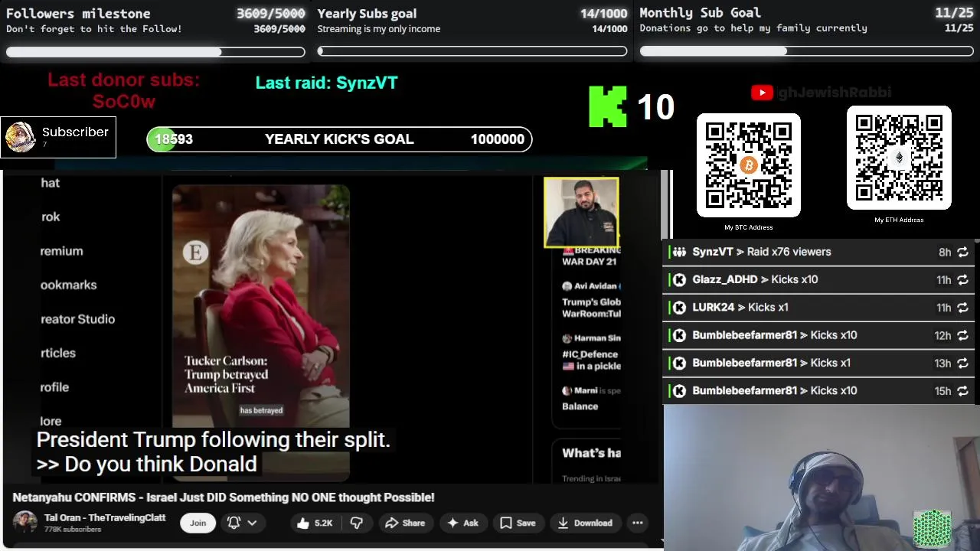Open the three-dot more actions menu
This screenshot has height=551, width=980.
coord(637,523)
